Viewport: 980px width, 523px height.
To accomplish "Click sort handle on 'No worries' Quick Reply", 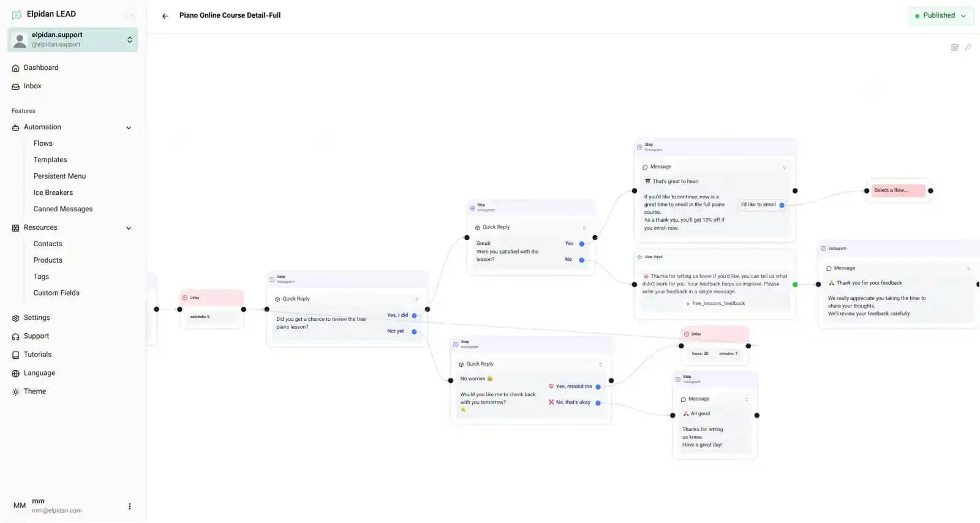I will 600,364.
